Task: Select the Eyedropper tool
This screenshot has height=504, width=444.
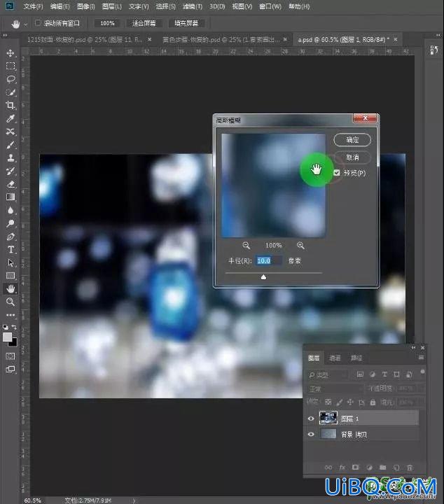Action: (x=11, y=118)
